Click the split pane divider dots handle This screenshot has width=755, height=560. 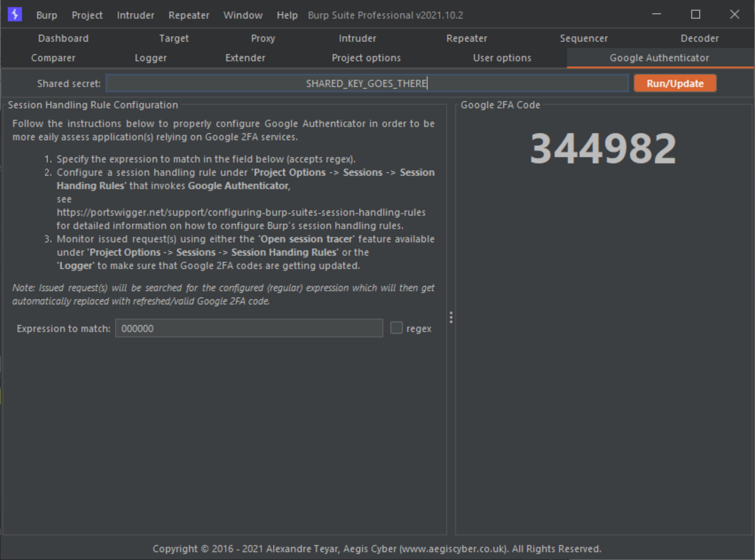(451, 317)
